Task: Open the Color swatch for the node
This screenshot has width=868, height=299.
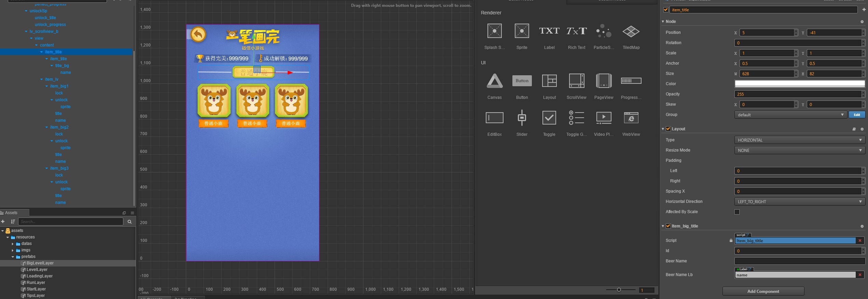Action: [800, 84]
